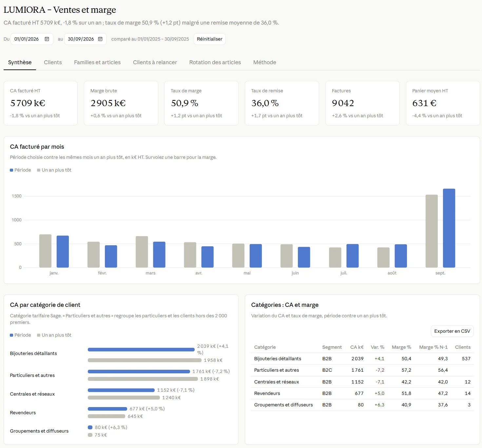Screen dimensions: 482x448
Task: Go to the Clients à relancer tab
Action: tap(155, 62)
